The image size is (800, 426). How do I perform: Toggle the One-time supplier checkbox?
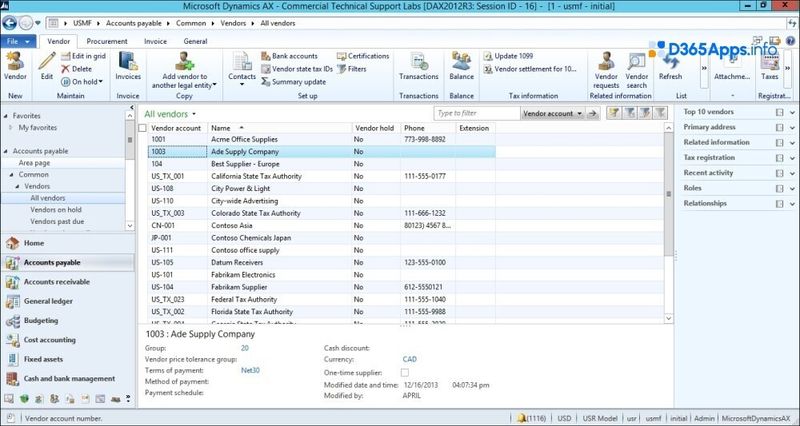(405, 372)
